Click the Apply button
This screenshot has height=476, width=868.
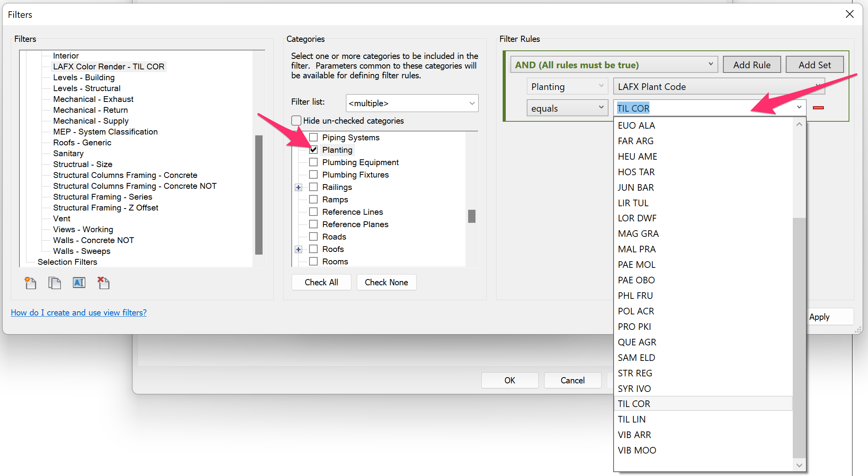pyautogui.click(x=829, y=317)
